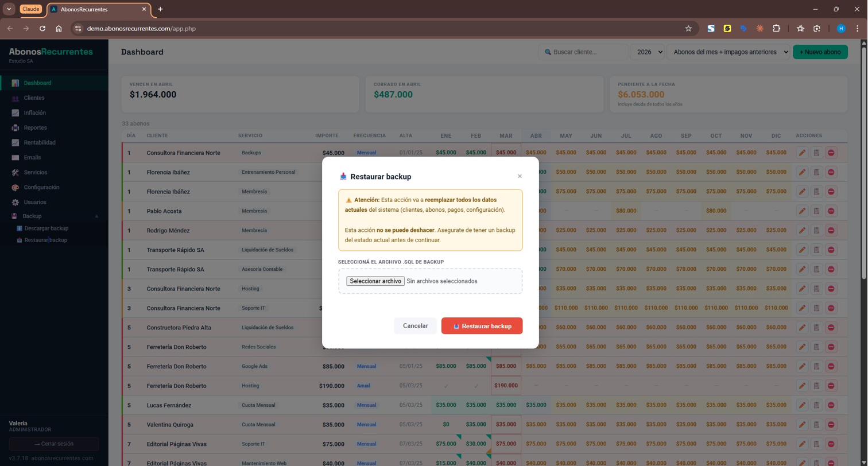Image resolution: width=868 pixels, height=466 pixels.
Task: Open Clientes section in sidebar
Action: click(54, 98)
